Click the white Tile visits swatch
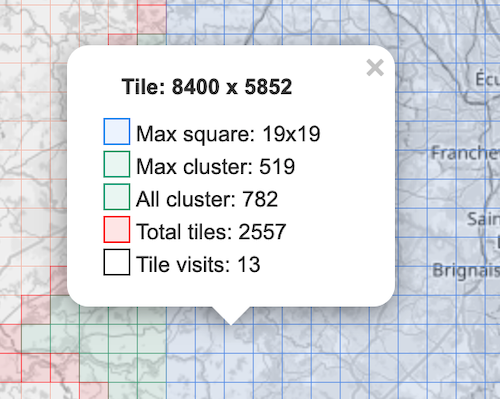 pyautogui.click(x=117, y=262)
